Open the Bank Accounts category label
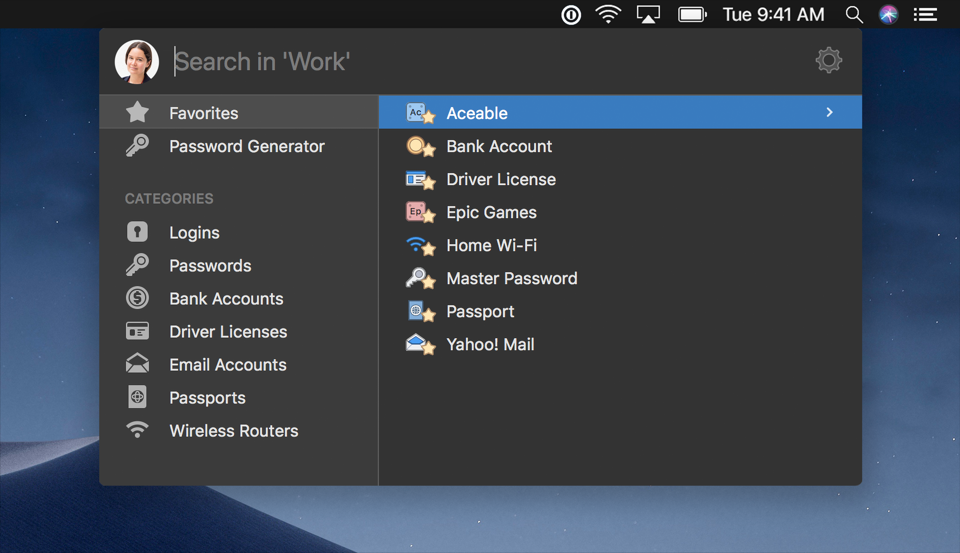The height and width of the screenshot is (553, 960). 226,299
